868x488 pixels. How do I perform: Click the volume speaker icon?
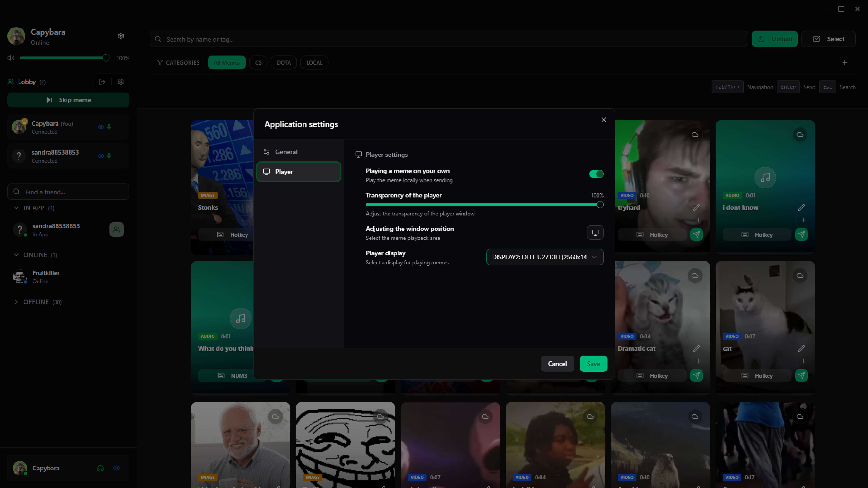tap(11, 58)
